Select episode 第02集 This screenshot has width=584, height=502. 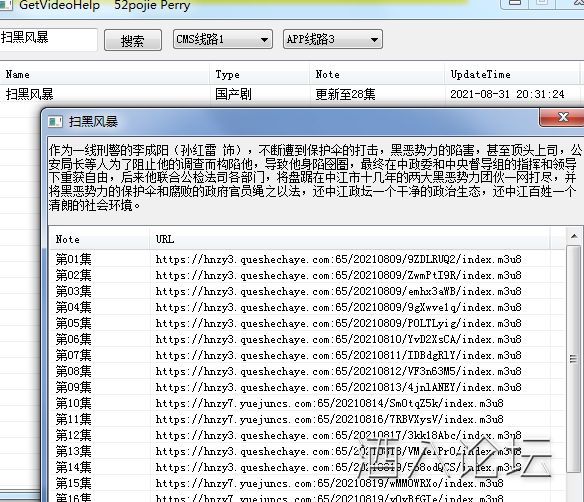(x=74, y=275)
